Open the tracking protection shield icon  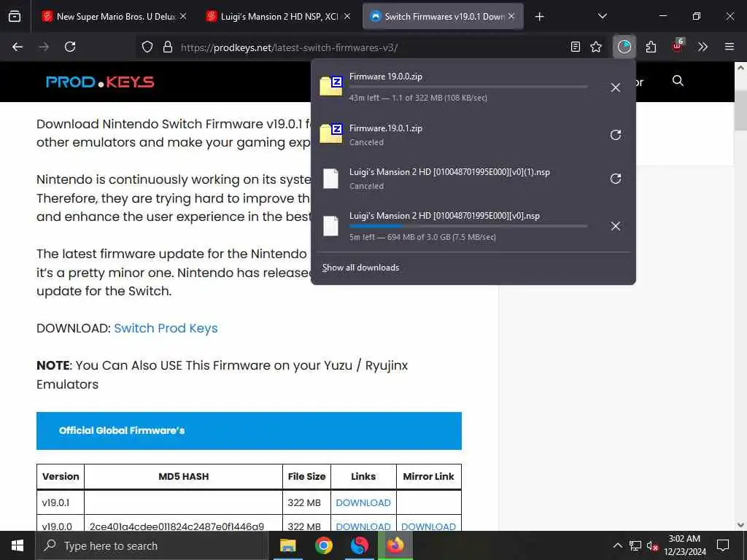[147, 47]
